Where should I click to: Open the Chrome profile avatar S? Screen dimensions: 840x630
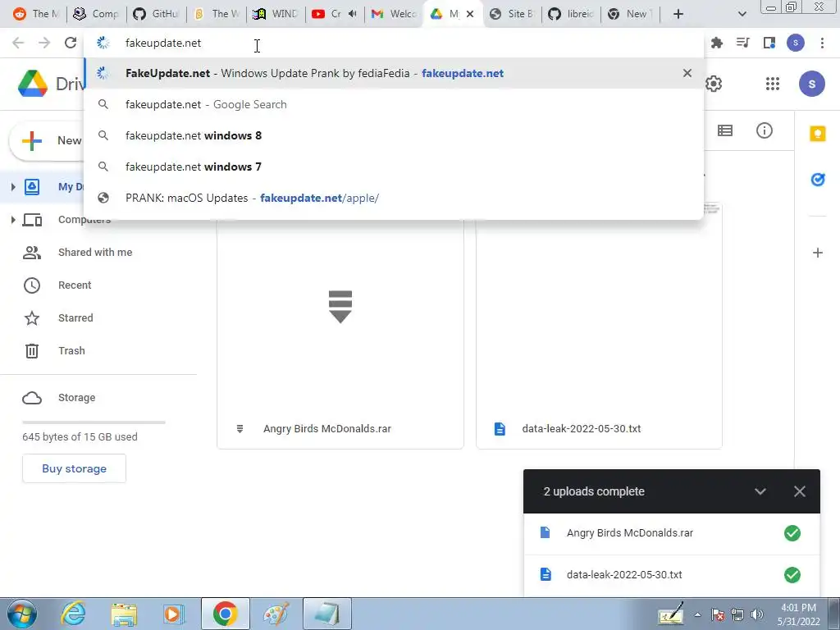[x=796, y=43]
